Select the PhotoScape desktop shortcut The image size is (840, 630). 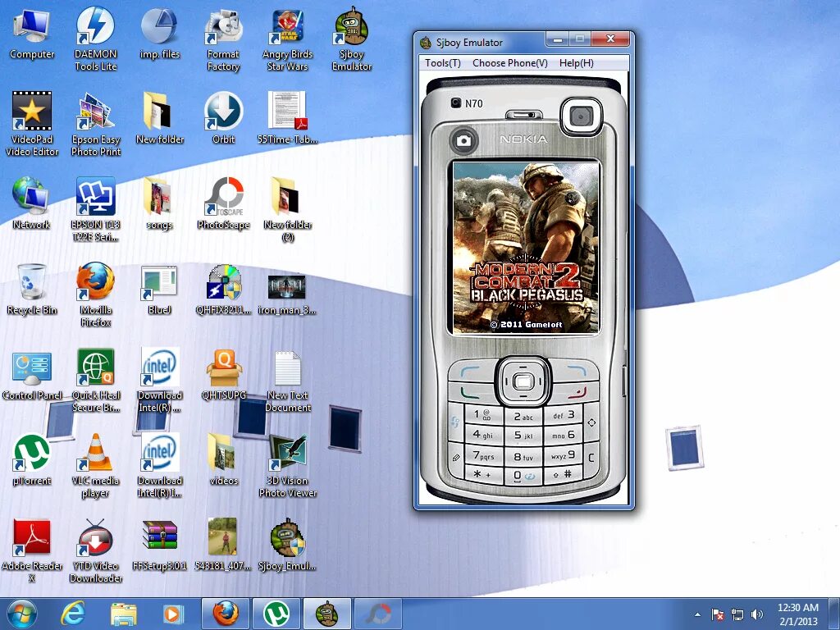click(223, 203)
